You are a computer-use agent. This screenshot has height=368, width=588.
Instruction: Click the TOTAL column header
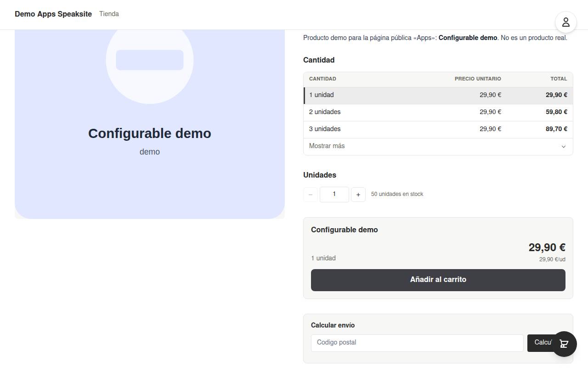(559, 79)
